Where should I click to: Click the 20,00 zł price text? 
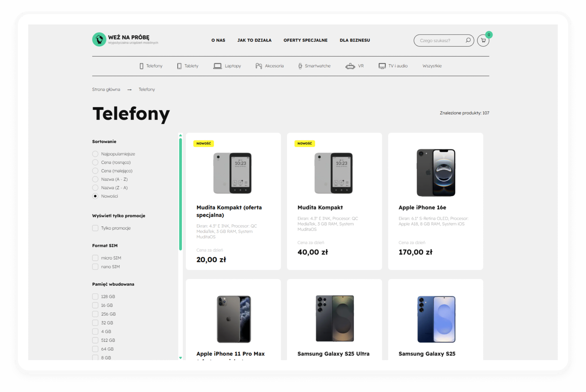pyautogui.click(x=211, y=260)
